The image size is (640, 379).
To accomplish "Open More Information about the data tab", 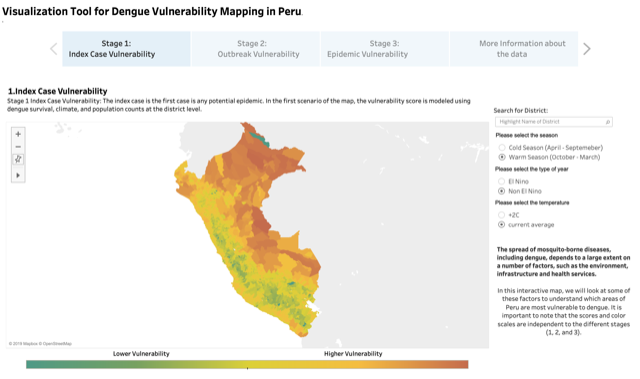I will pyautogui.click(x=514, y=49).
